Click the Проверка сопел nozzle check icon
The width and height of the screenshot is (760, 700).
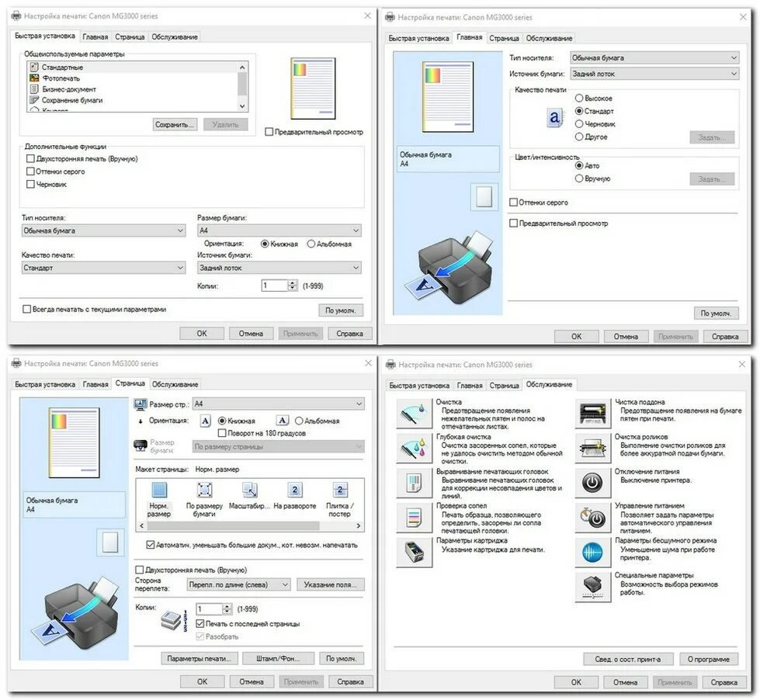tap(414, 518)
